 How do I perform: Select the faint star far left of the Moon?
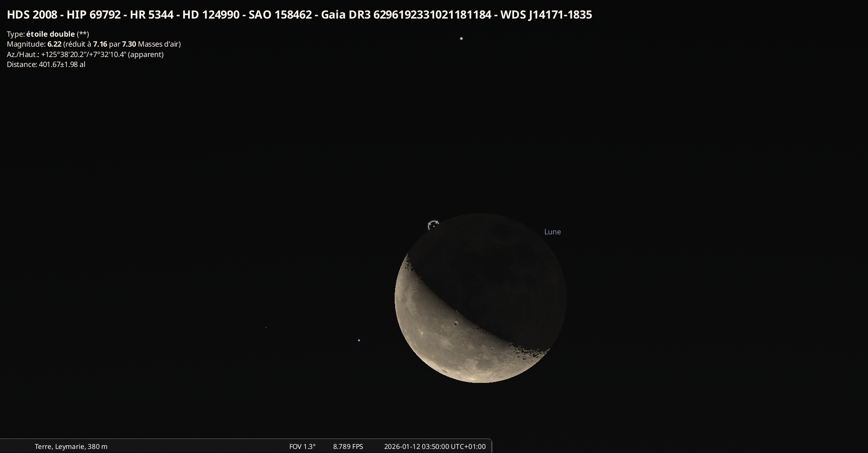(266, 327)
